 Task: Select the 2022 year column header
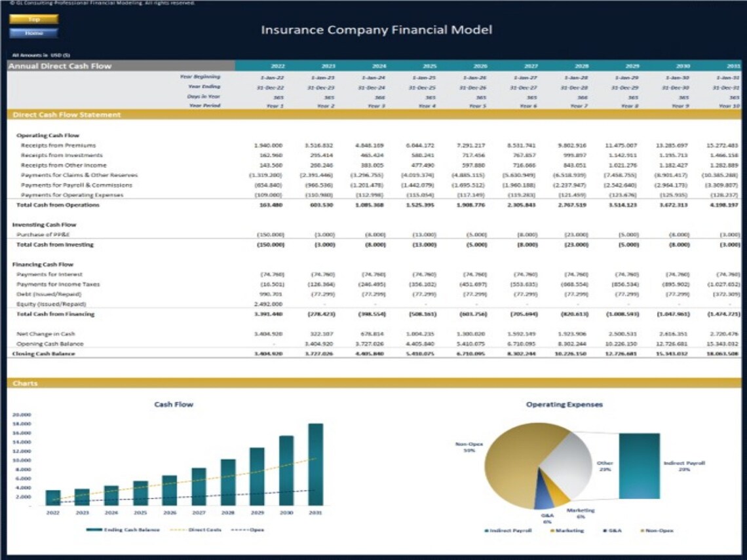click(278, 66)
